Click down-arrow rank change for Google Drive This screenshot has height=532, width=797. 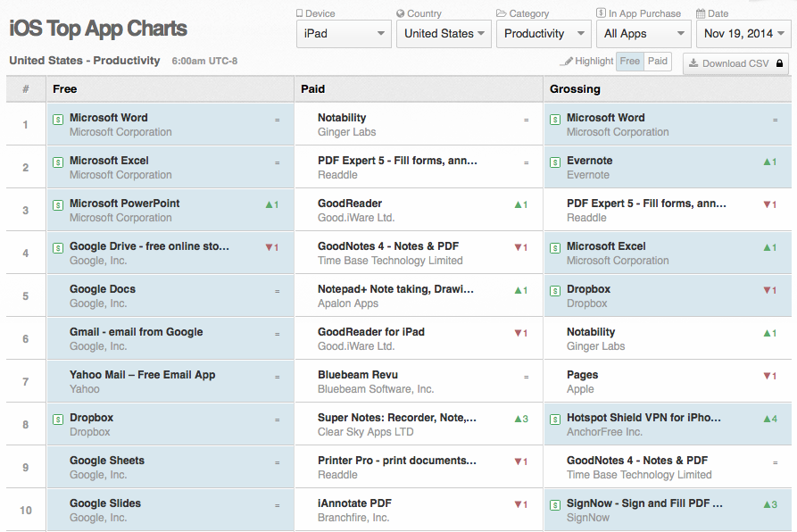click(272, 247)
